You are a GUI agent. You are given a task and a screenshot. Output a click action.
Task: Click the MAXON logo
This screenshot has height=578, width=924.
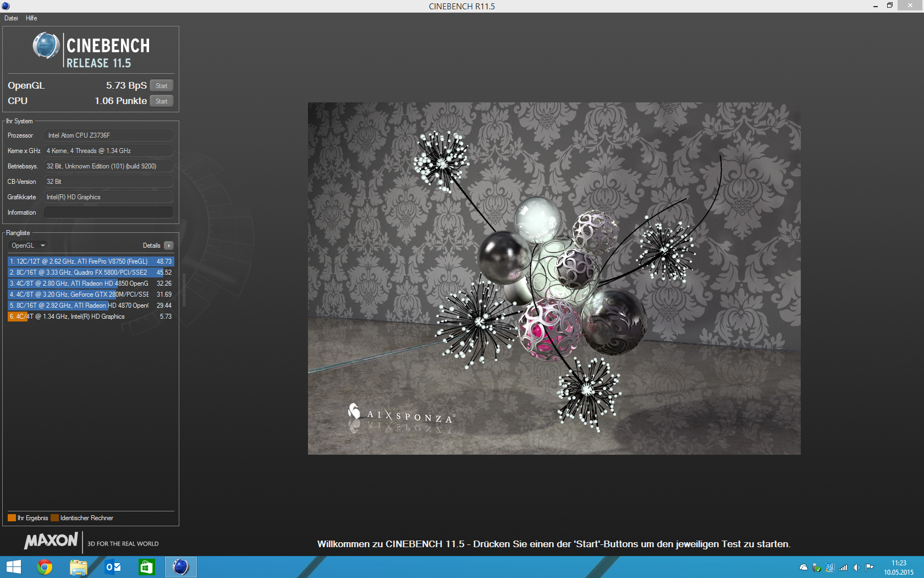[51, 541]
